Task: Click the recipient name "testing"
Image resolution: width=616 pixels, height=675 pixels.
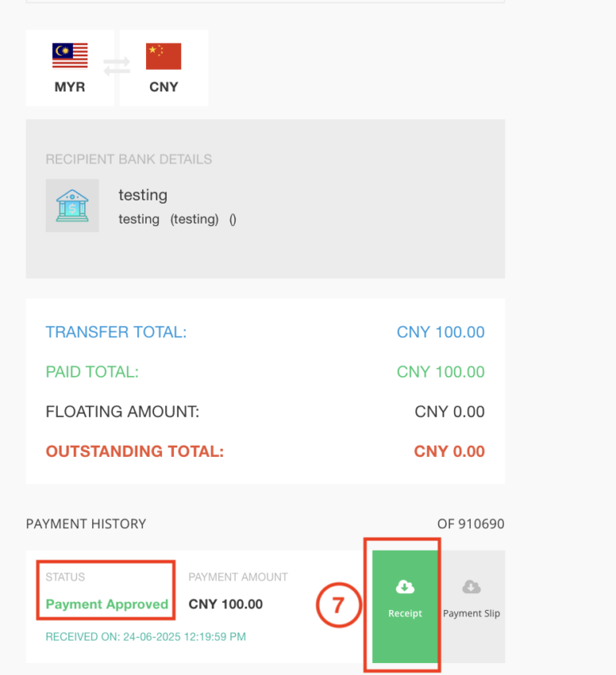Action: tap(143, 195)
